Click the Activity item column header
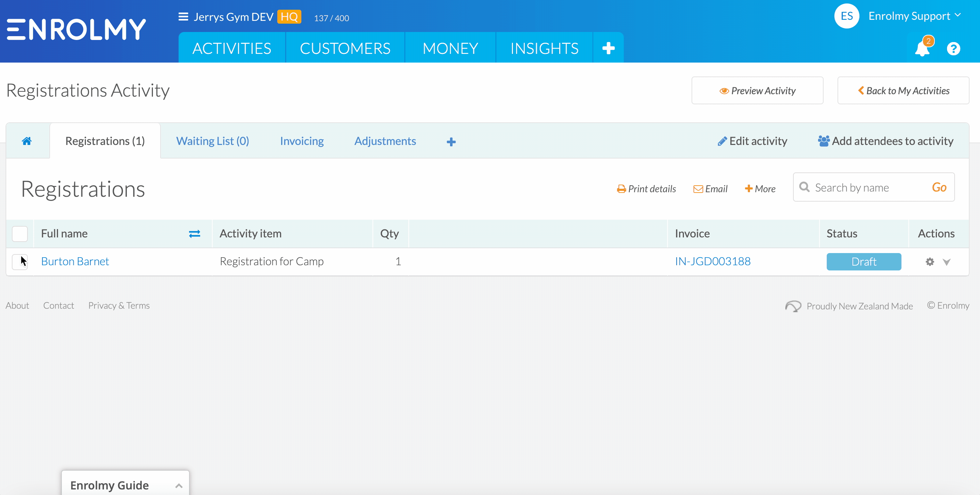This screenshot has width=980, height=495. pyautogui.click(x=250, y=234)
